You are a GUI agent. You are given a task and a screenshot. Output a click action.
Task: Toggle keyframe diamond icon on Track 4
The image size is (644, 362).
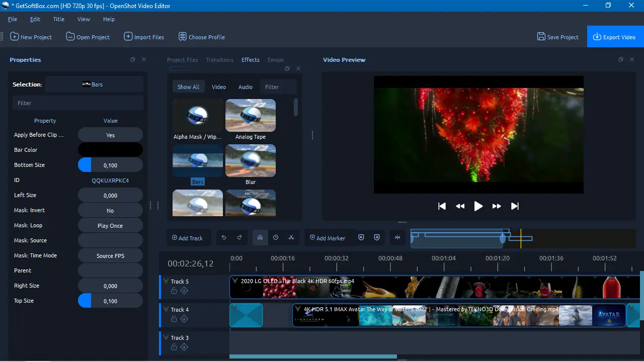(x=184, y=319)
